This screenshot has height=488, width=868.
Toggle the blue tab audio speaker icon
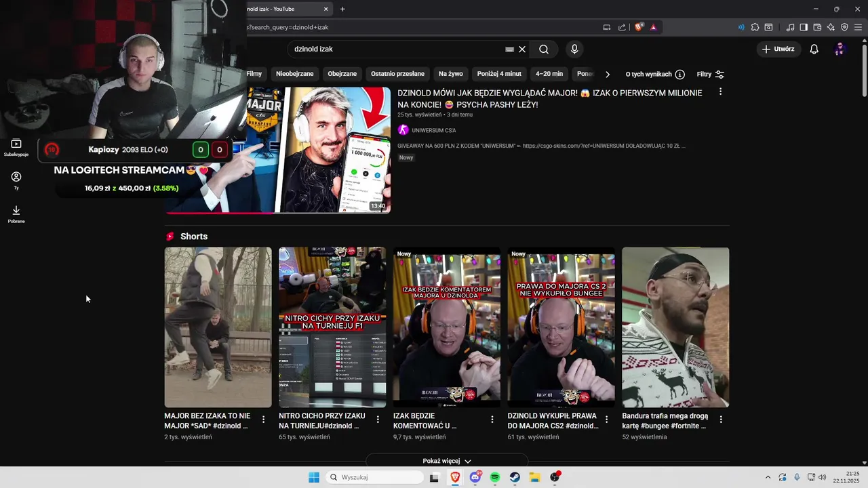[741, 27]
